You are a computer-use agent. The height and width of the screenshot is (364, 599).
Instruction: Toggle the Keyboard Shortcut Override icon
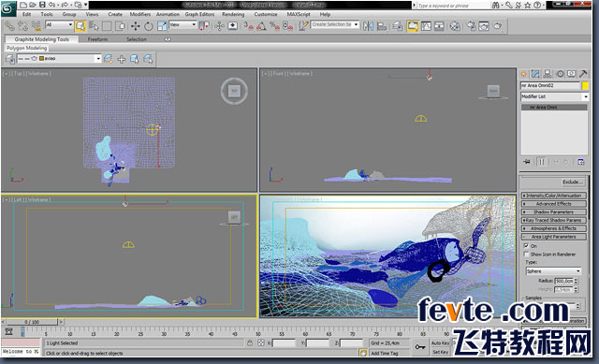click(x=233, y=26)
